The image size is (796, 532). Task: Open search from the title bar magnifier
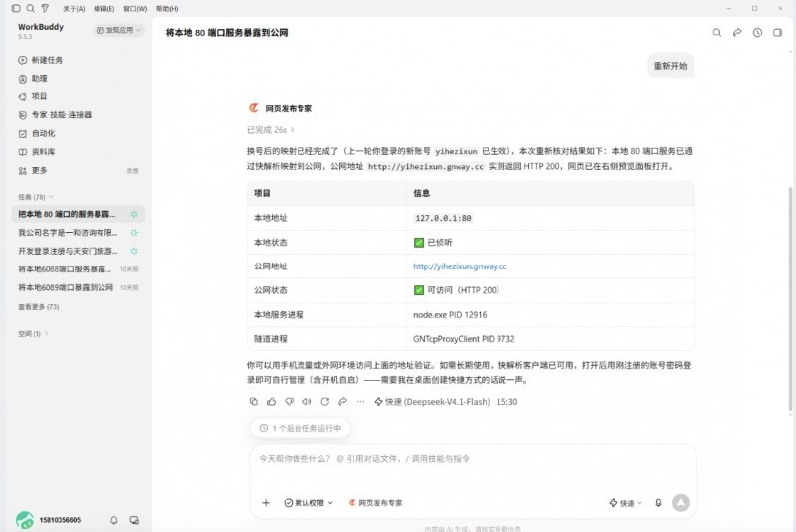[31, 8]
